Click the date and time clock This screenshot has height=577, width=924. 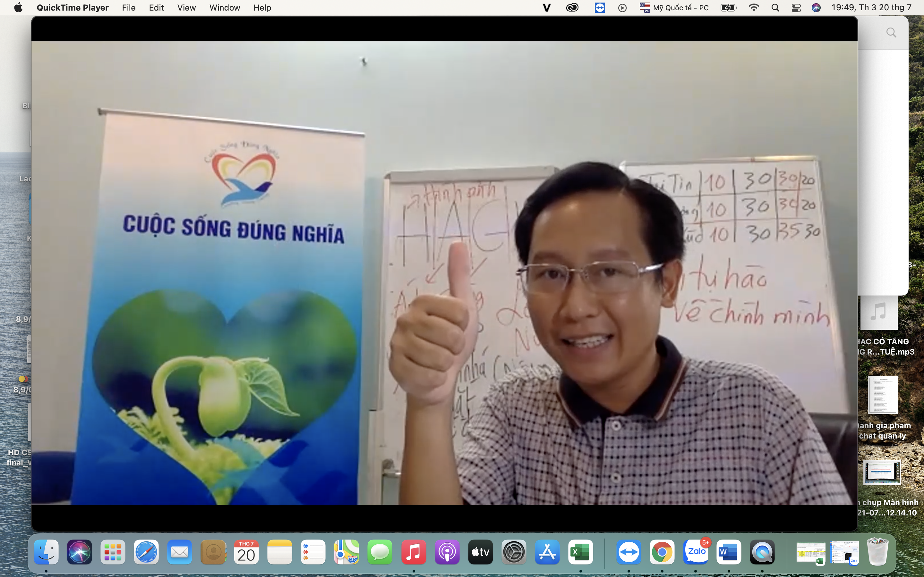pos(871,8)
